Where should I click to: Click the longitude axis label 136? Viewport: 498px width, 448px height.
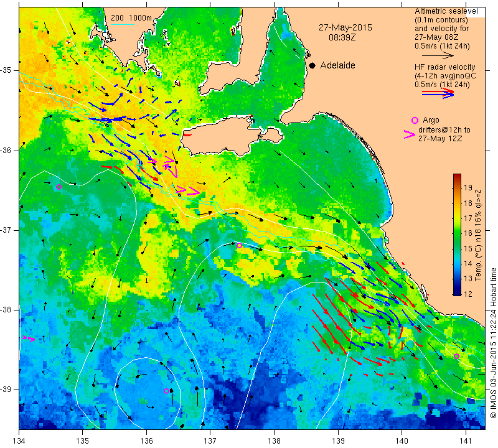pyautogui.click(x=146, y=441)
